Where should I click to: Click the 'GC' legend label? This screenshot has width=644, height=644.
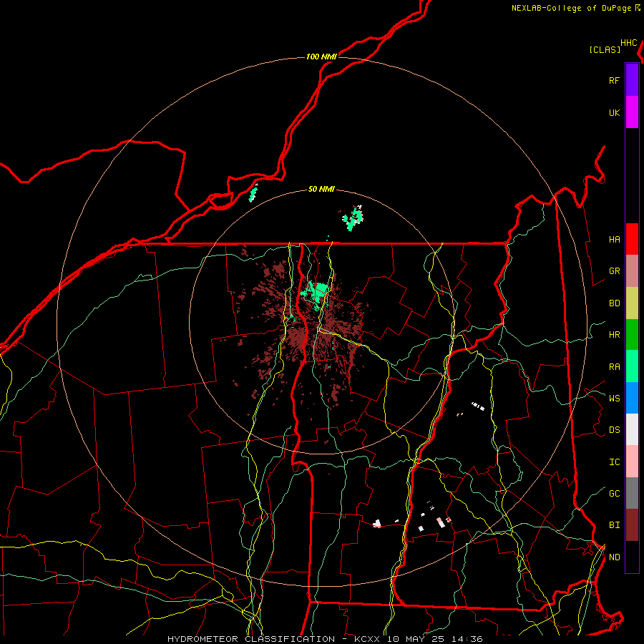(x=614, y=494)
